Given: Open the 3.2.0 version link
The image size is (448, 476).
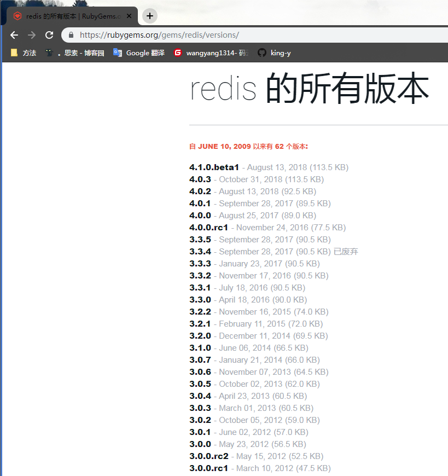Looking at the screenshot, I should pos(200,335).
